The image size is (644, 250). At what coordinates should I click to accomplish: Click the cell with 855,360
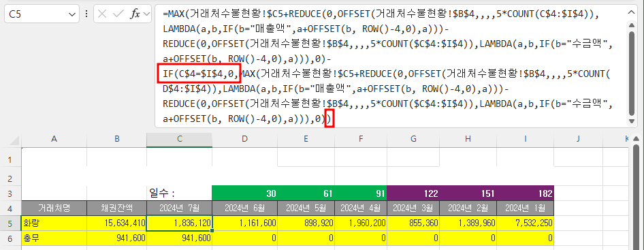tap(413, 223)
